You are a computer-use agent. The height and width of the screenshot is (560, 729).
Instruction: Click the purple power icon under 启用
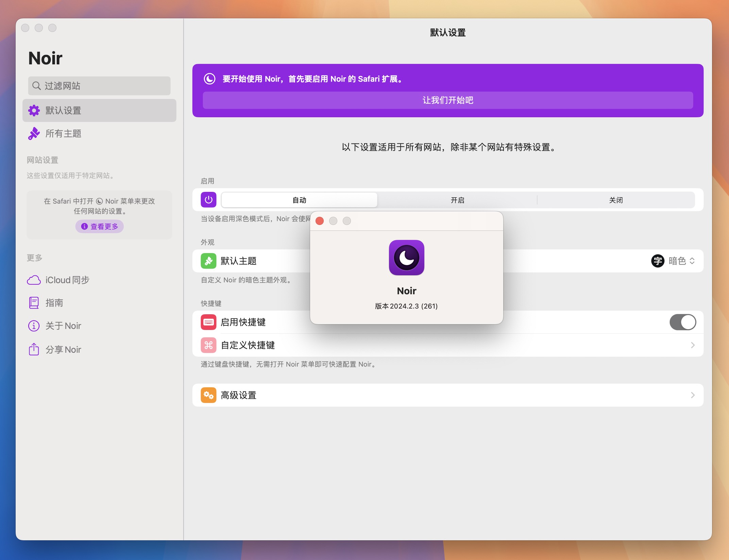[208, 200]
